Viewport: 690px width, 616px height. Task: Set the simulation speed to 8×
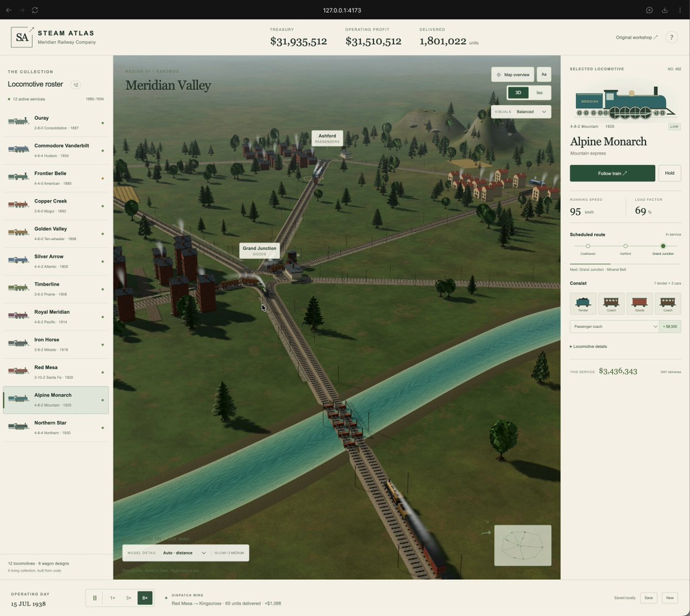[x=145, y=598]
